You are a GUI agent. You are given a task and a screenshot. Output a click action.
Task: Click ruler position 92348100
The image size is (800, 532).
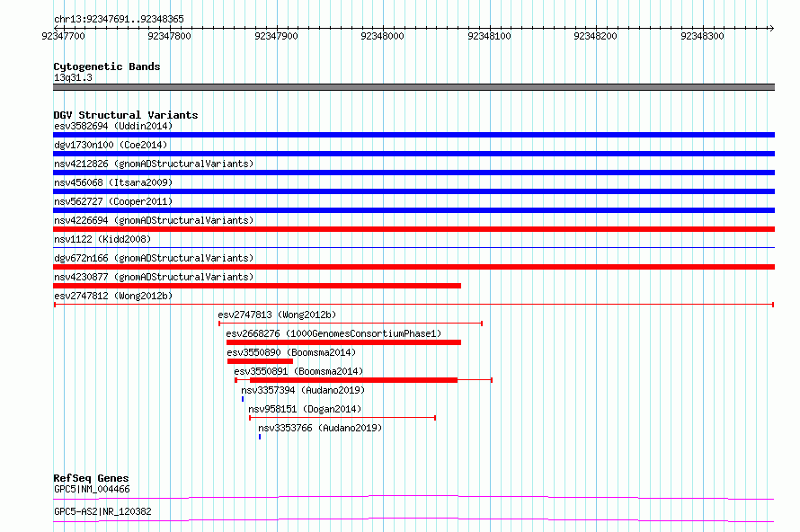pyautogui.click(x=489, y=36)
